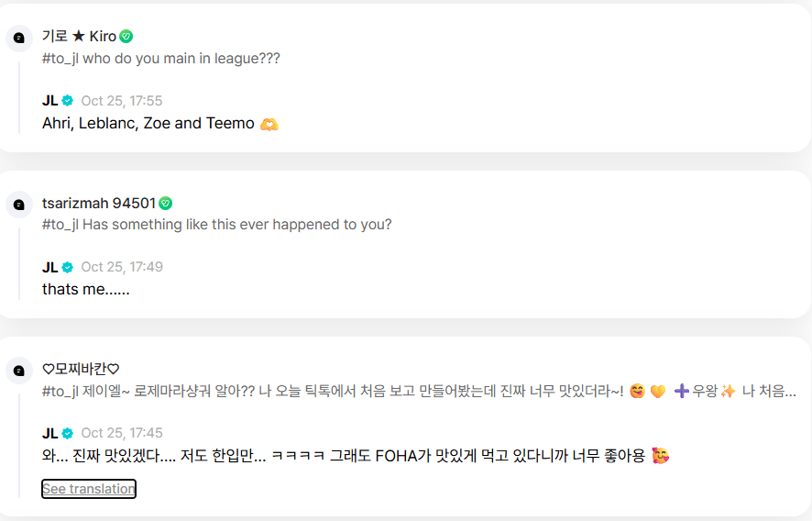
Task: Open the 기로 ★ Kiro username
Action: click(x=79, y=37)
